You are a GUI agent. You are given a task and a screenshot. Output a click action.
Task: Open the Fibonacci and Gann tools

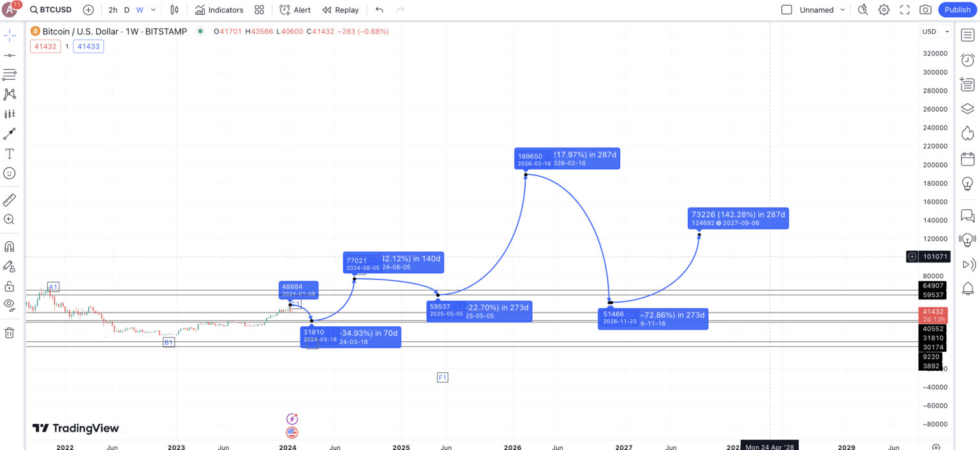10,75
